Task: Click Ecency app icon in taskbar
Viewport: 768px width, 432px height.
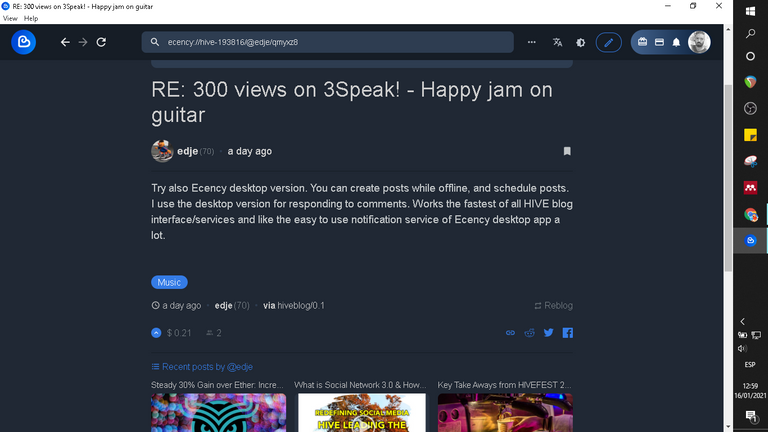Action: [750, 240]
